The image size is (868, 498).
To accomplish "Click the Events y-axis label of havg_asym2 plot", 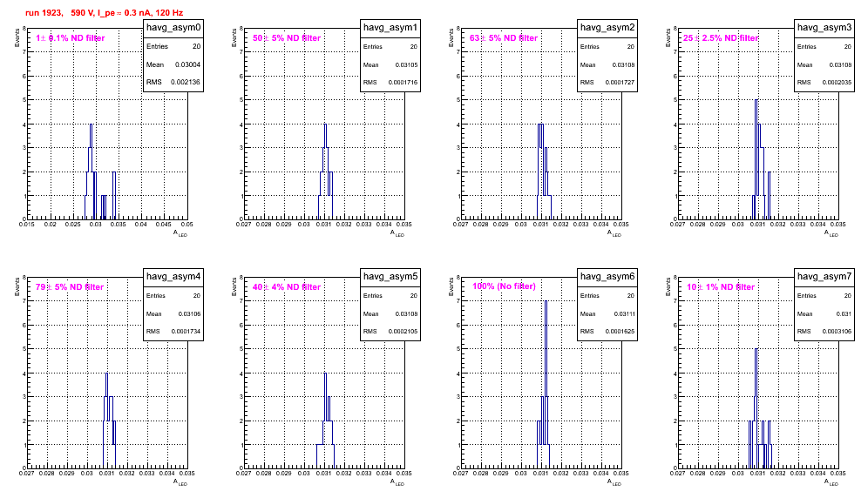I will pyautogui.click(x=451, y=37).
